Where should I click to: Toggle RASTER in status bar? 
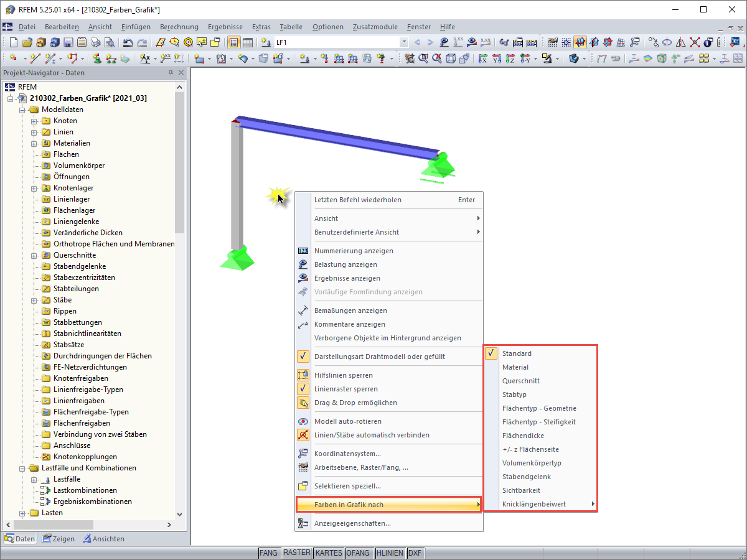[296, 553]
